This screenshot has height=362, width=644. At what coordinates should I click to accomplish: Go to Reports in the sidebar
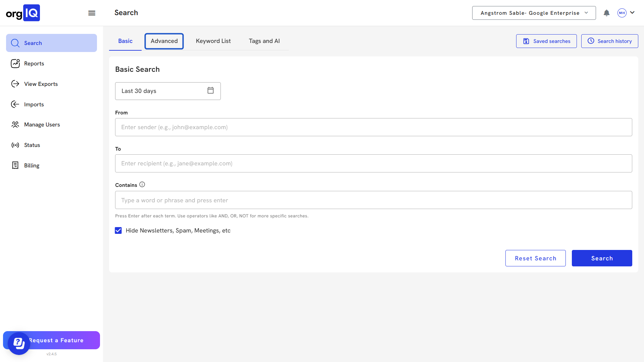pyautogui.click(x=34, y=64)
